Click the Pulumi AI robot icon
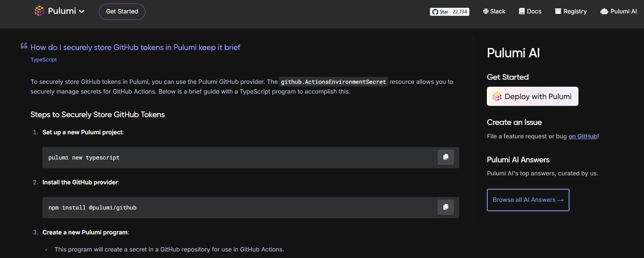The height and width of the screenshot is (258, 644). (604, 11)
